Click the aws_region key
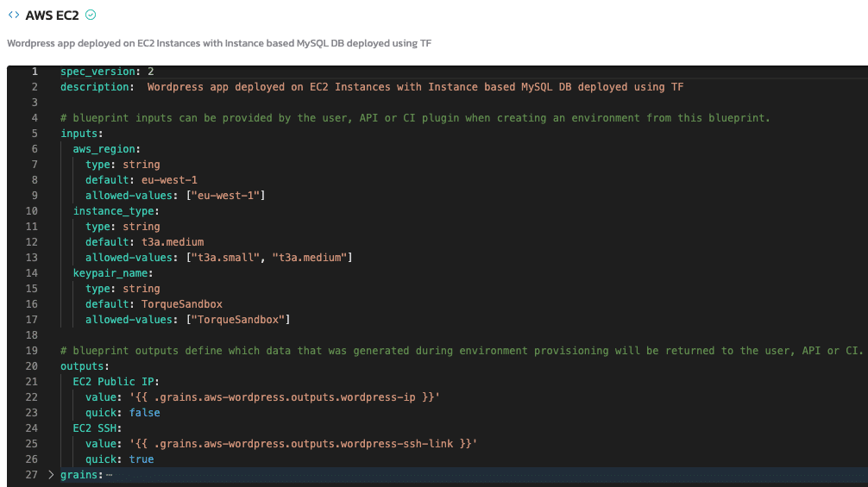868x487 pixels. coord(106,149)
